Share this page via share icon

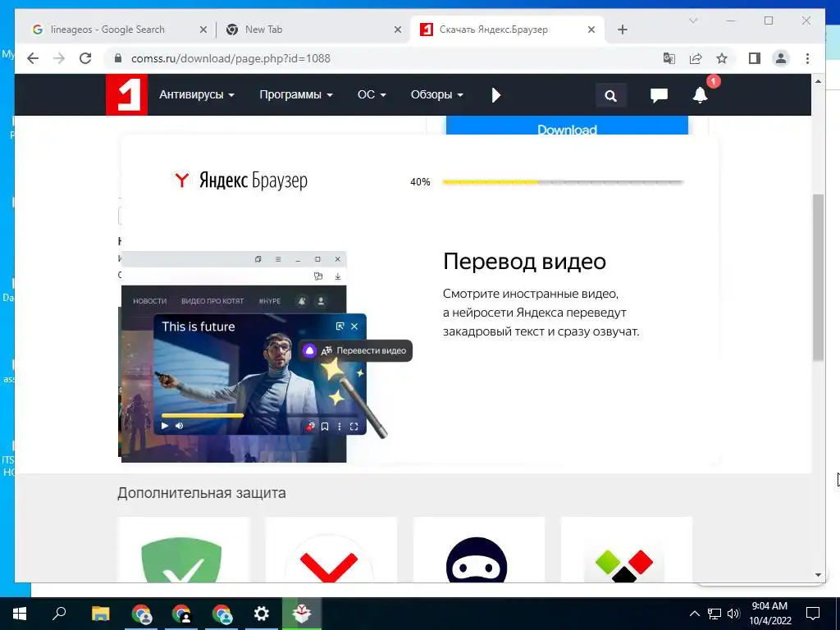[x=696, y=58]
